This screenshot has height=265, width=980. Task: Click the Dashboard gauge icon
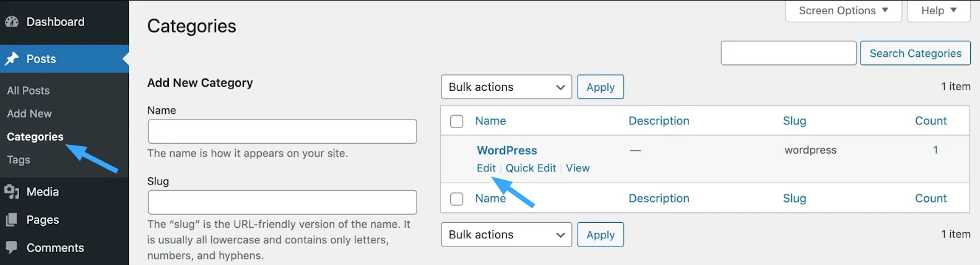12,22
